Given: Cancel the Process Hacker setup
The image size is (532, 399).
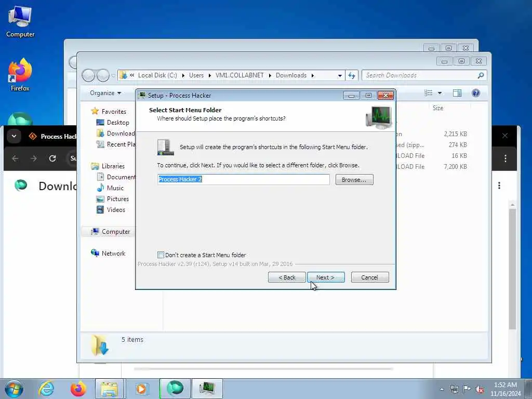Looking at the screenshot, I should [370, 277].
